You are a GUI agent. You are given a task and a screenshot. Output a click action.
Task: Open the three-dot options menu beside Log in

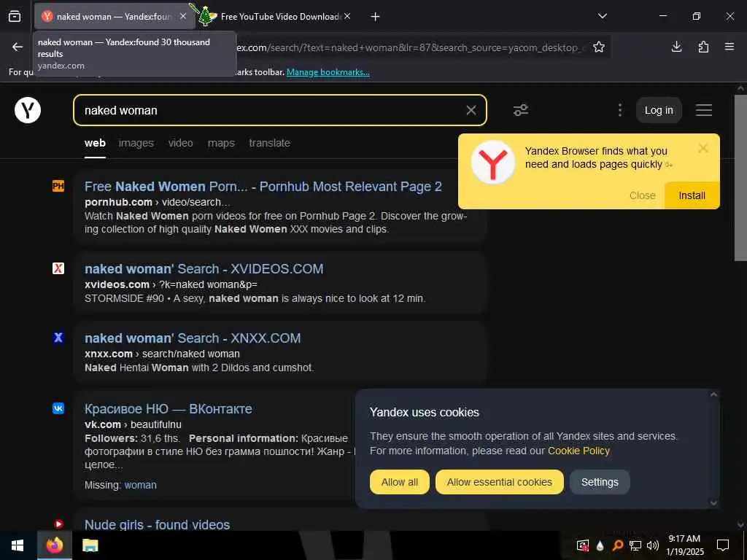pyautogui.click(x=620, y=111)
